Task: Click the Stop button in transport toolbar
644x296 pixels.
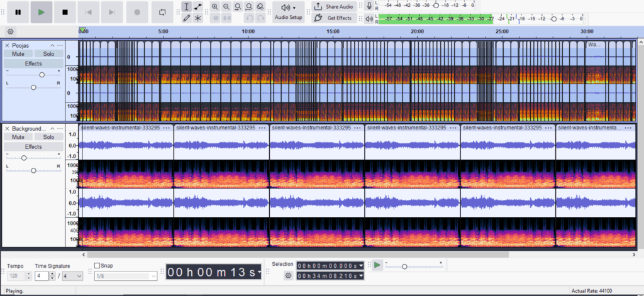Action: coord(65,12)
